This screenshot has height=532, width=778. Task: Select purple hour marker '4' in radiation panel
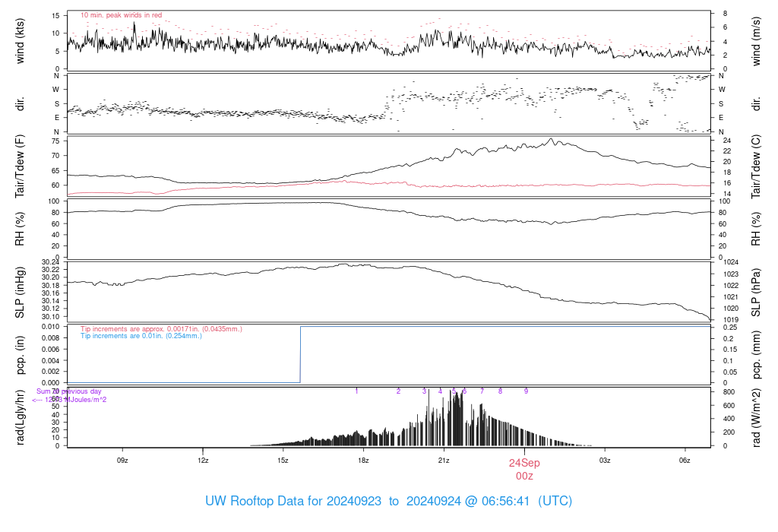[440, 391]
